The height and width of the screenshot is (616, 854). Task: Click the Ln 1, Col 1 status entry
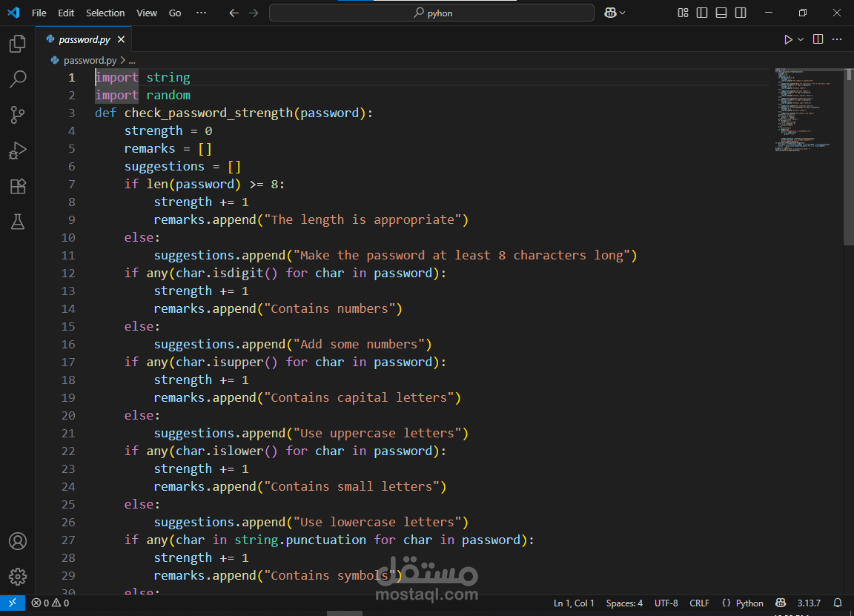[574, 603]
